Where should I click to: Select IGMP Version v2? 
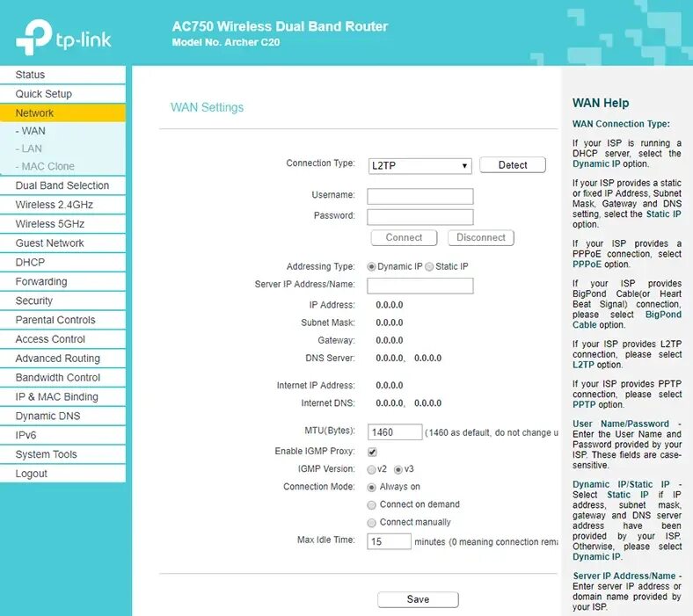click(x=372, y=469)
